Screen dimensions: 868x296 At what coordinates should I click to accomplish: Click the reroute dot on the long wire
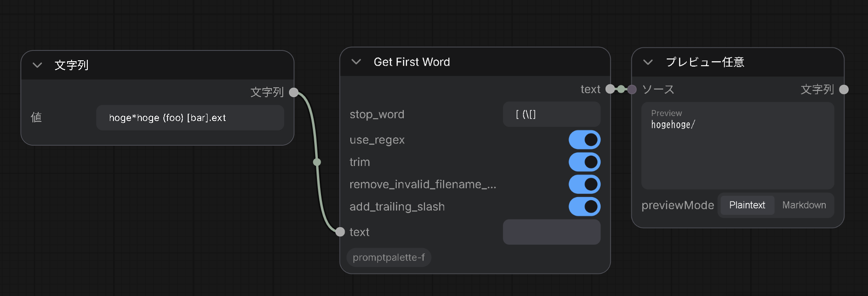(x=317, y=162)
